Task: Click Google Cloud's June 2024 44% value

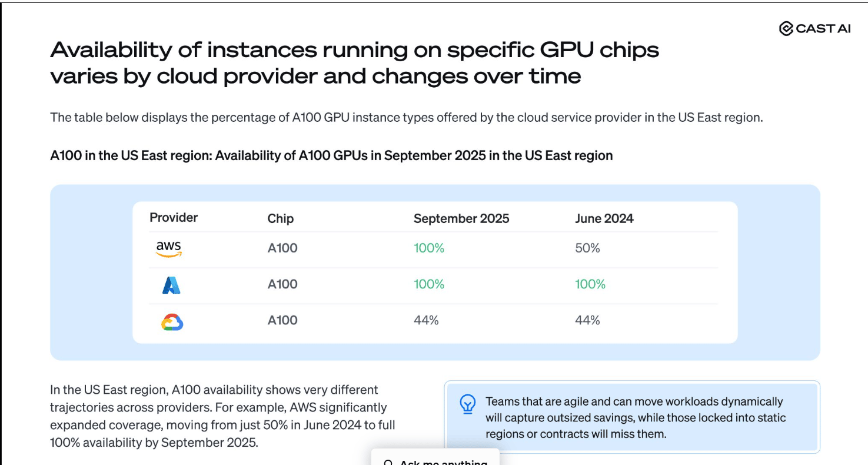Action: pyautogui.click(x=587, y=320)
